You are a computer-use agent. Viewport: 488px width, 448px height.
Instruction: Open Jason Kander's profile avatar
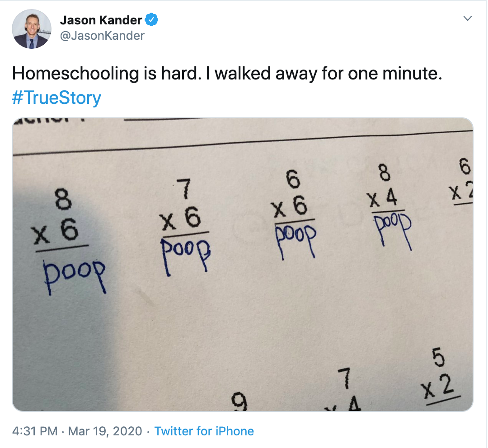coord(32,29)
